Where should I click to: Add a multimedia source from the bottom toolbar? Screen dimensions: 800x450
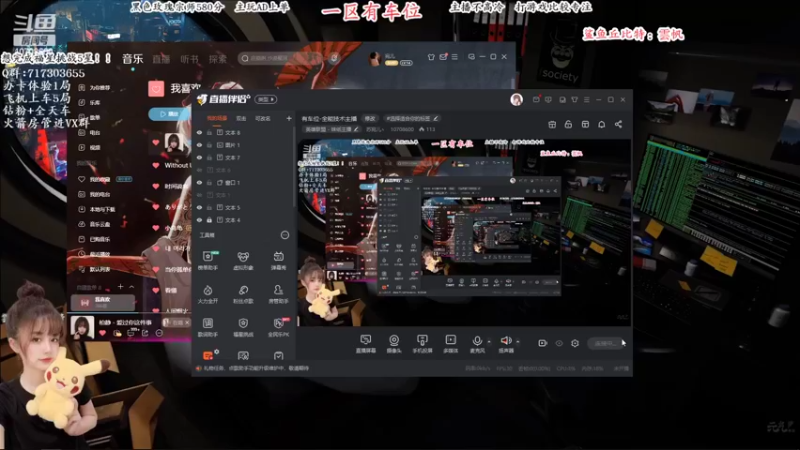click(451, 344)
